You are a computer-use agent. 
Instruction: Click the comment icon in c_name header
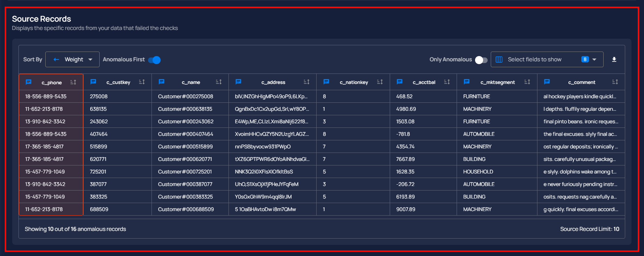161,82
